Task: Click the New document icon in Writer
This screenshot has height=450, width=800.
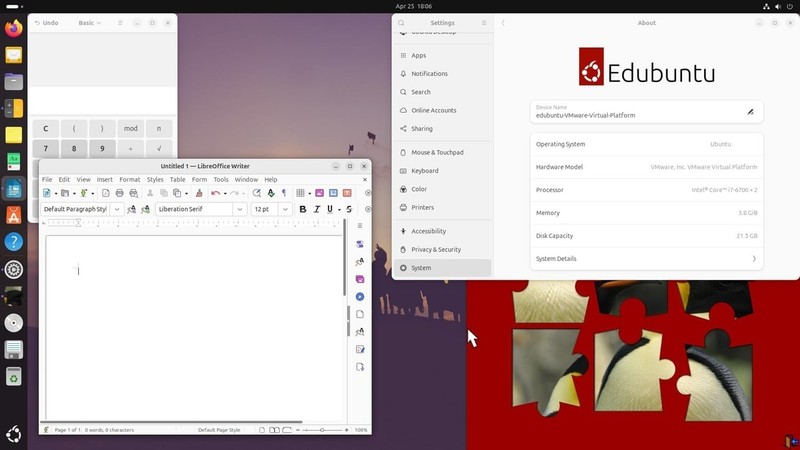Action: [x=46, y=193]
